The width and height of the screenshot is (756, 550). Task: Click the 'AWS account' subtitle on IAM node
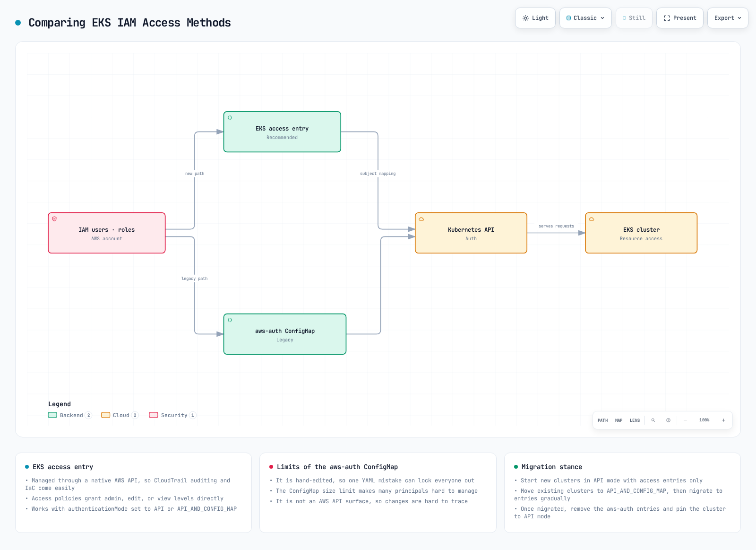tap(107, 239)
